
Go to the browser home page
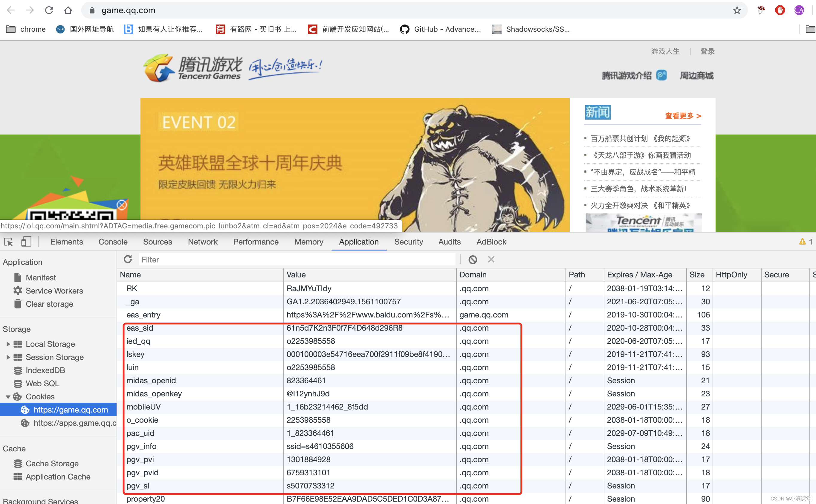click(68, 10)
